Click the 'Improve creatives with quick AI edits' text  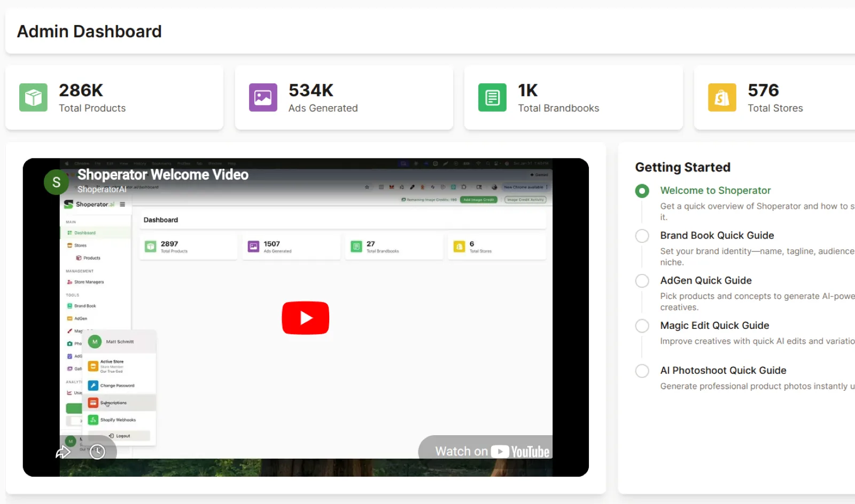point(757,341)
